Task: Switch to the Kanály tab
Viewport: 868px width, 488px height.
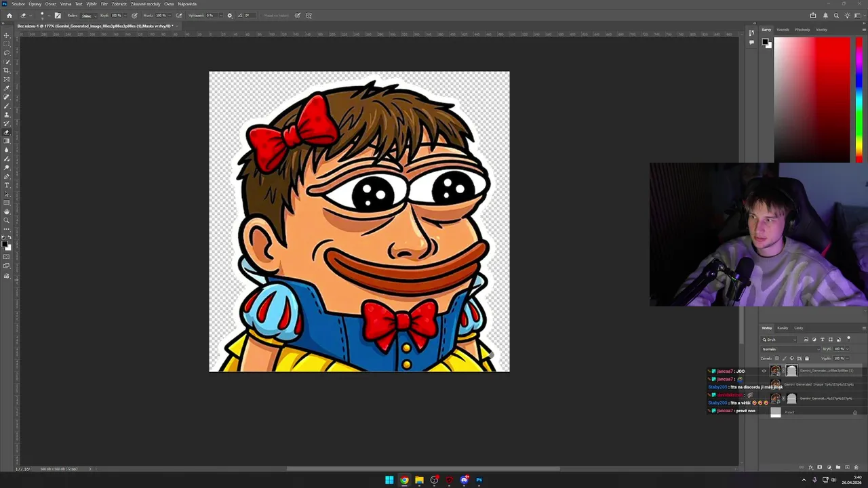Action: pyautogui.click(x=783, y=328)
